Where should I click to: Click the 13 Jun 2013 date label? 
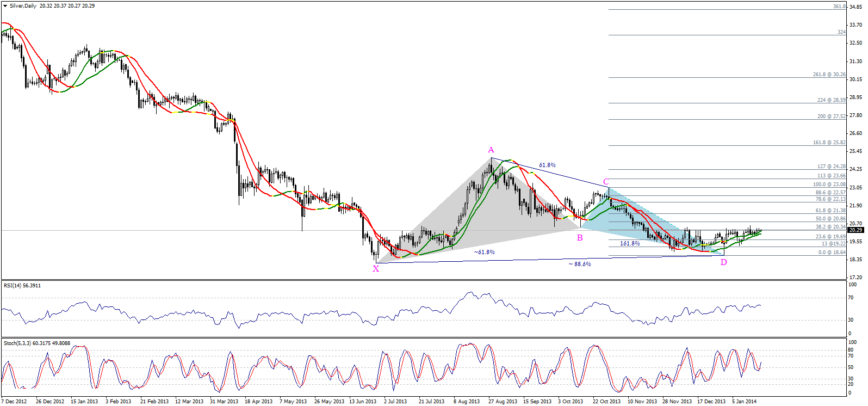click(363, 402)
